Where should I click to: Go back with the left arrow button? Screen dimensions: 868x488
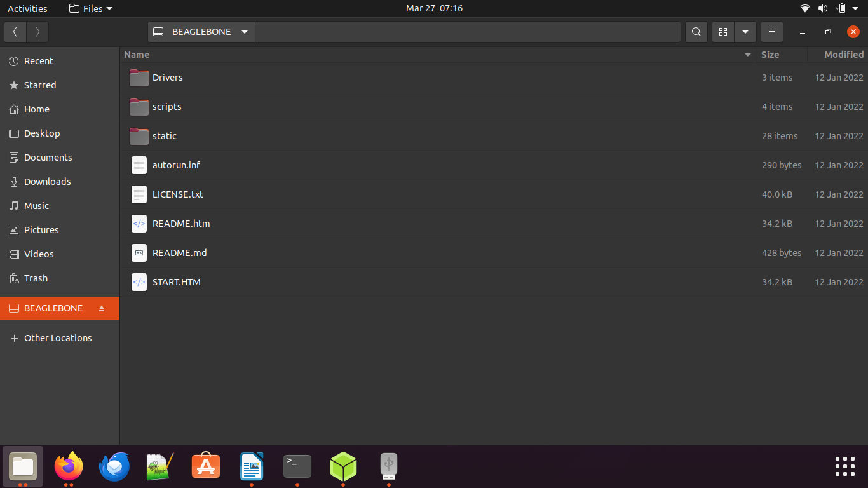15,32
